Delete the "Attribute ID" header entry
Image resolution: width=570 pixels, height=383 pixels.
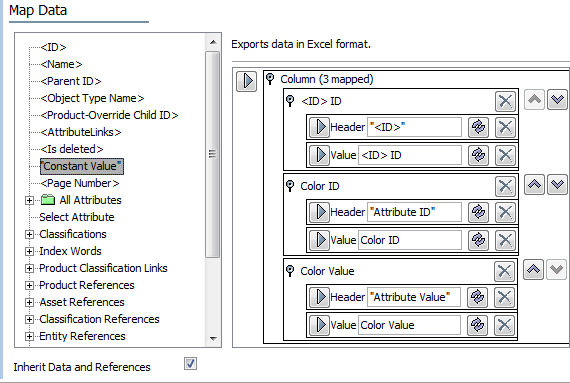pos(505,212)
